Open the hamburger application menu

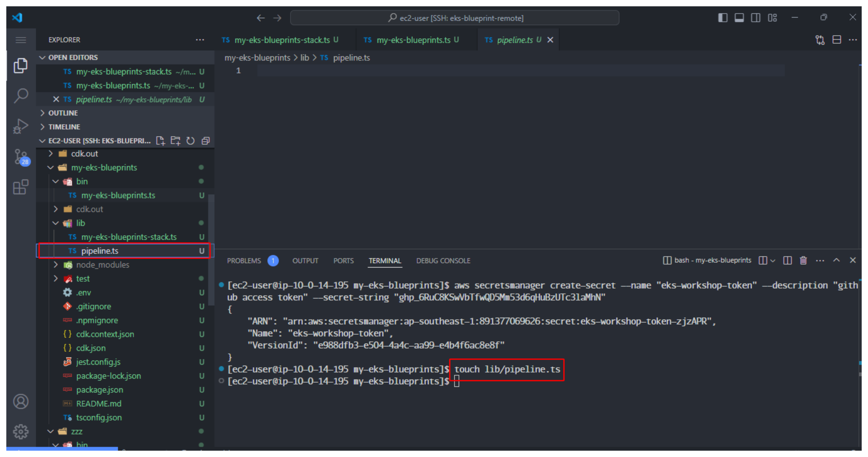click(x=21, y=40)
